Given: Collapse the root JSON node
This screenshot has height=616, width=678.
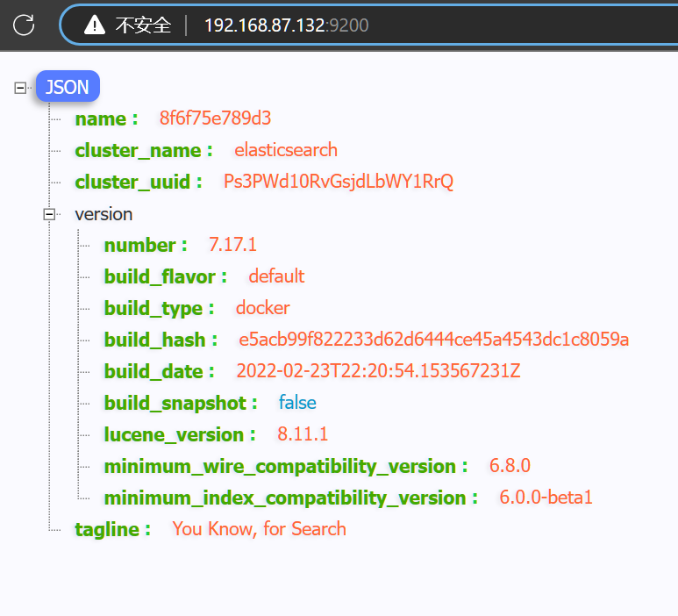Looking at the screenshot, I should tap(20, 88).
